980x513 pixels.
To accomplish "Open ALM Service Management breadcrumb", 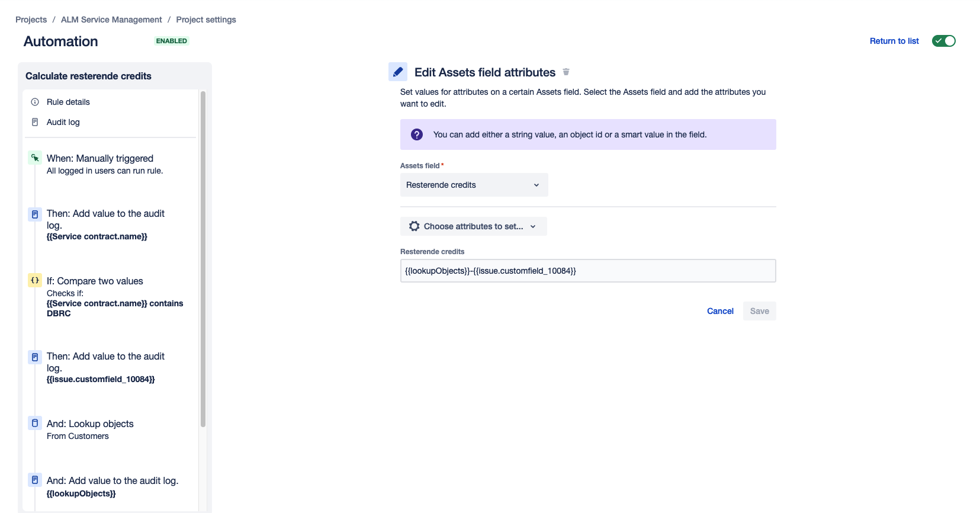I will (111, 20).
